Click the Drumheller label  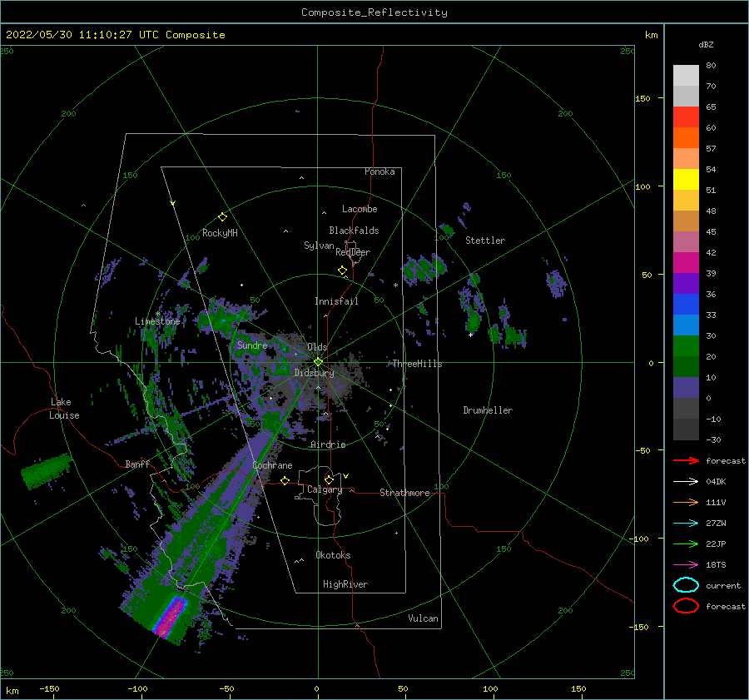tap(488, 410)
